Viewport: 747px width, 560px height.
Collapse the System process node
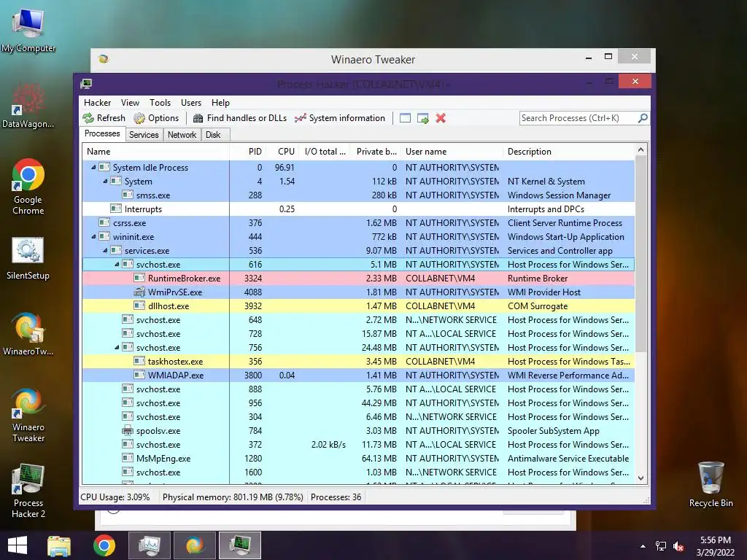click(x=105, y=181)
